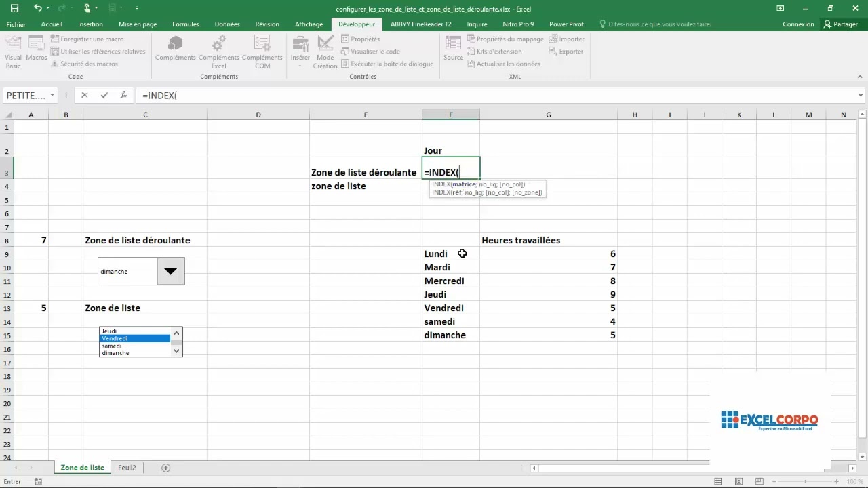Switch to the Révision tab
Viewport: 868px width, 488px height.
tap(267, 24)
